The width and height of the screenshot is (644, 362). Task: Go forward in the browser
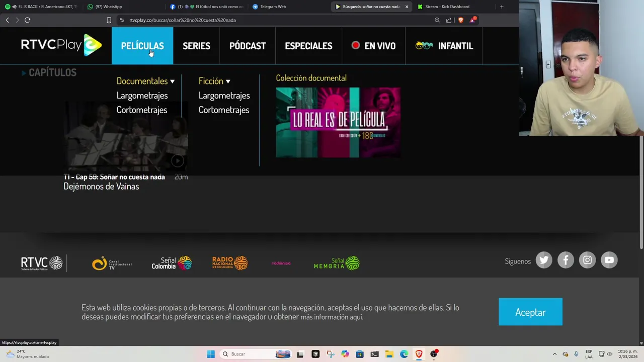17,20
